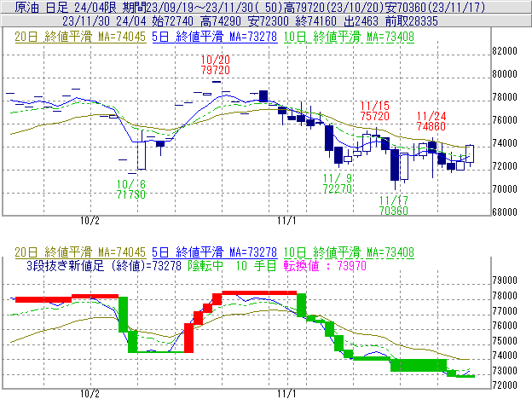This screenshot has width=532, height=405.
Task: Click the 11/9 72270 low annotation
Action: pyautogui.click(x=338, y=183)
